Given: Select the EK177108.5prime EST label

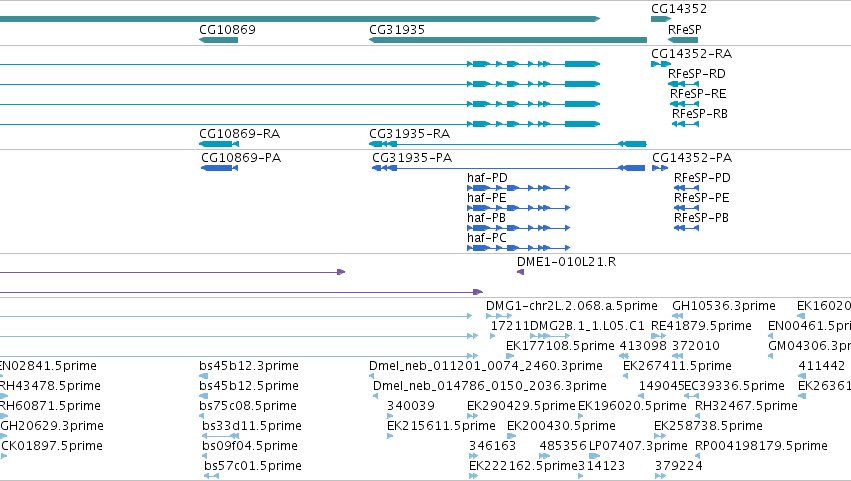Looking at the screenshot, I should pyautogui.click(x=560, y=346).
